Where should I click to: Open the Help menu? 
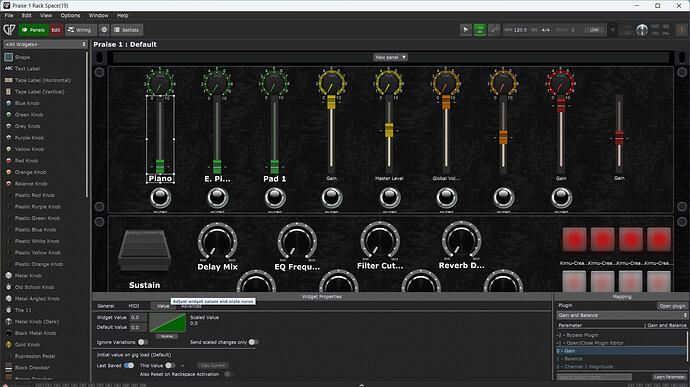122,15
